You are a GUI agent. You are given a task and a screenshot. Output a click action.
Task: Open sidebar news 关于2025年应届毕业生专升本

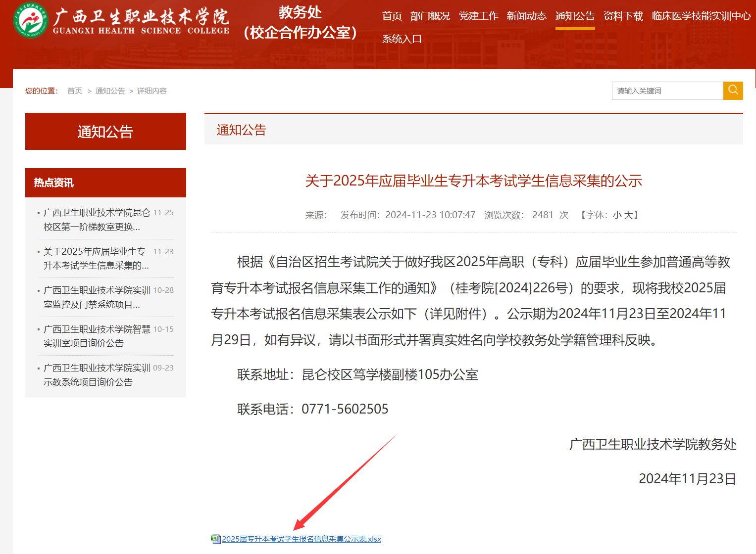tap(96, 258)
